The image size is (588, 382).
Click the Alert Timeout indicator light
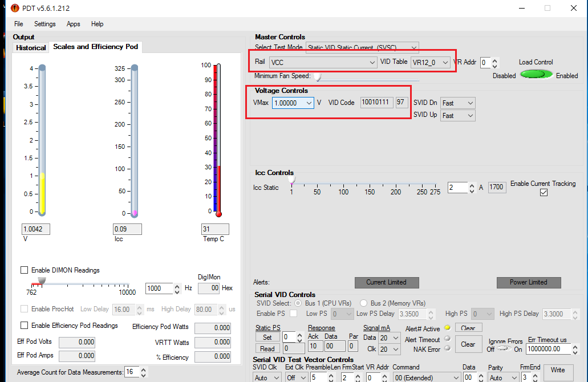(x=447, y=339)
